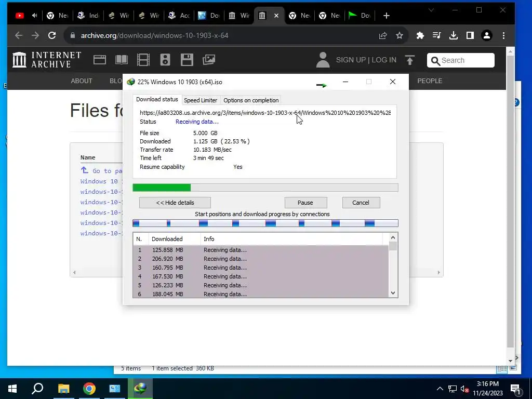Close the active archive.org tab
Viewport: 532px width, 399px height.
(x=276, y=16)
